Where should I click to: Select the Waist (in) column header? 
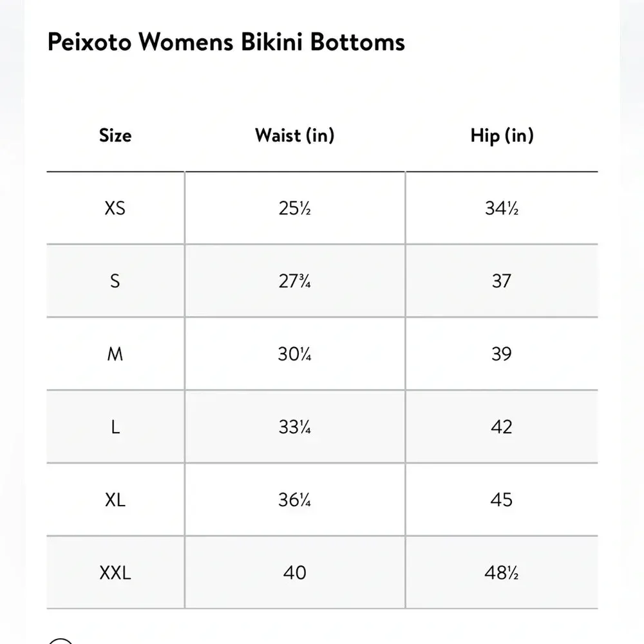295,135
